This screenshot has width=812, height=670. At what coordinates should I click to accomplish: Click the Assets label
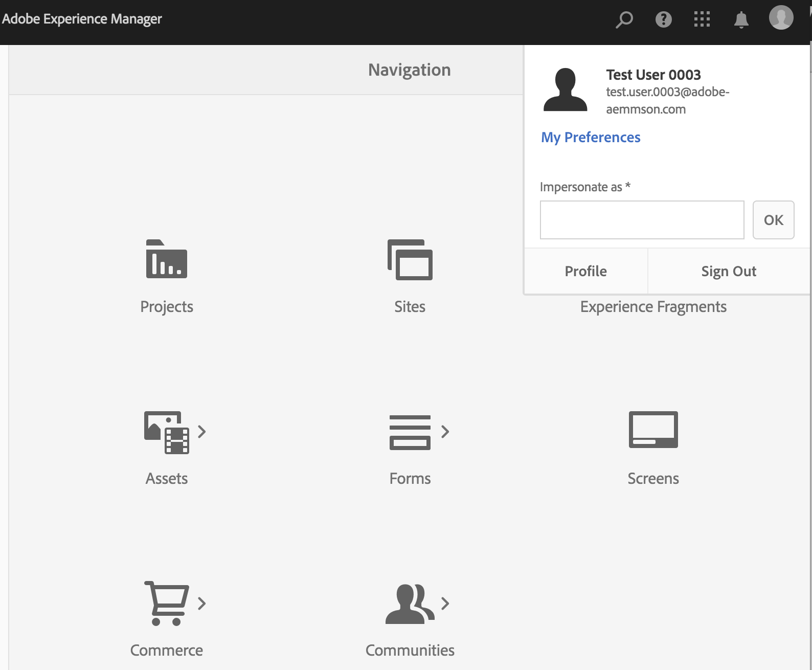(167, 478)
